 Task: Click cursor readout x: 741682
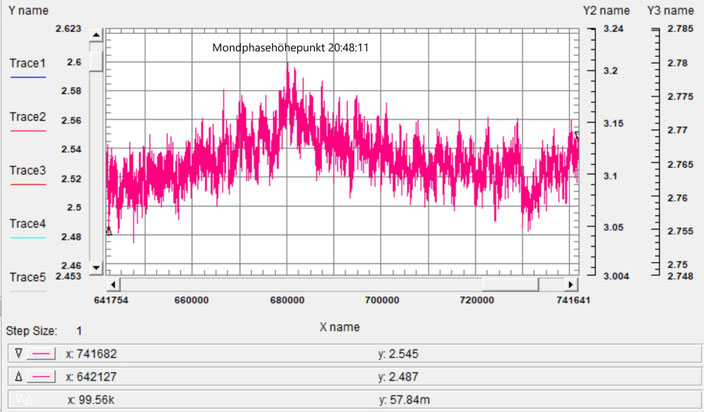[91, 354]
